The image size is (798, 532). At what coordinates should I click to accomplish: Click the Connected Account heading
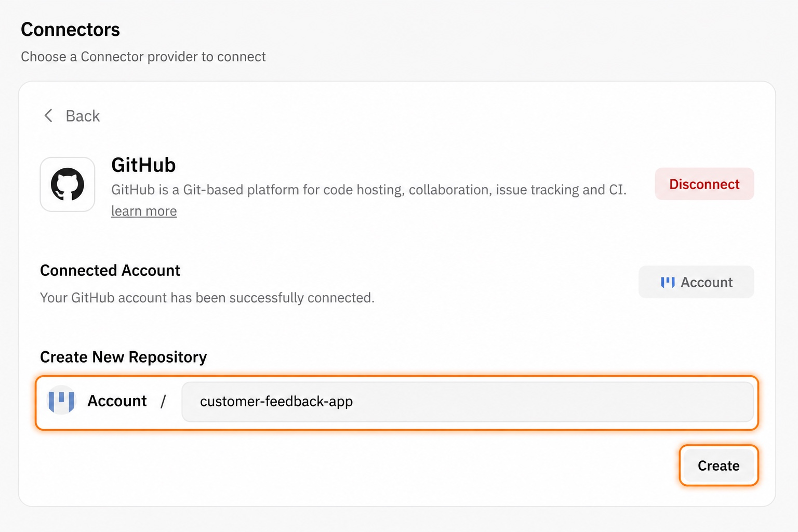coord(110,271)
